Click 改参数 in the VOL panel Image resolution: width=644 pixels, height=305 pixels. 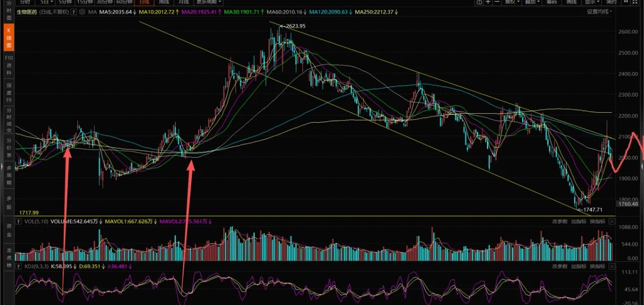pos(560,221)
